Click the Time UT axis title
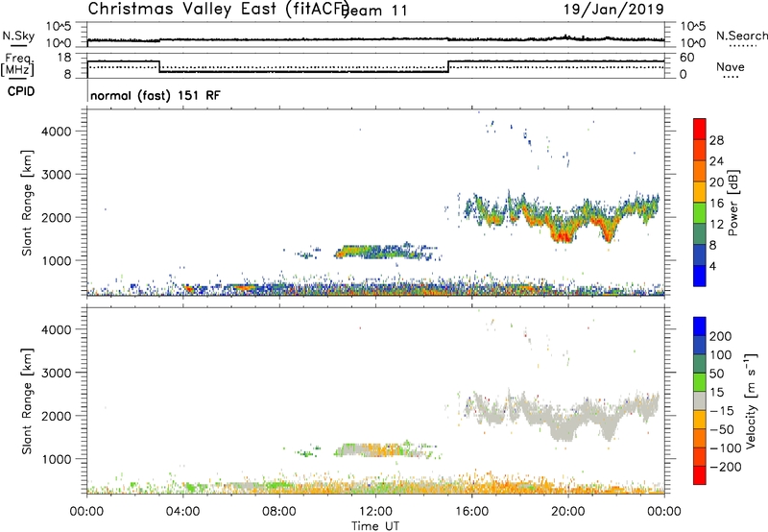Screen dimensions: 768x532 375,526
